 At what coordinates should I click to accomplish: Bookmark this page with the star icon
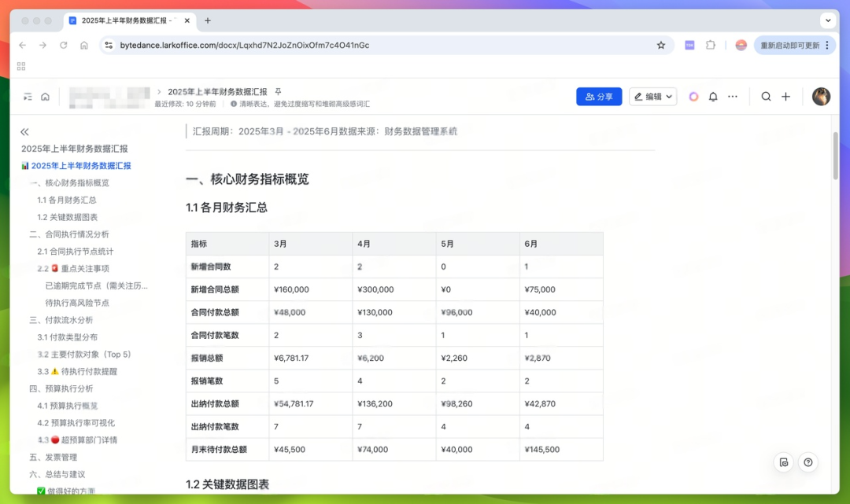(x=661, y=46)
